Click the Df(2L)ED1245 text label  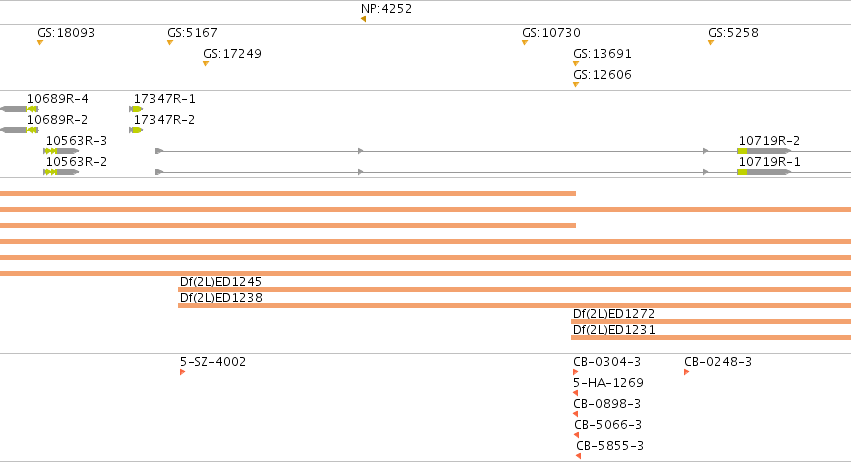click(x=221, y=282)
